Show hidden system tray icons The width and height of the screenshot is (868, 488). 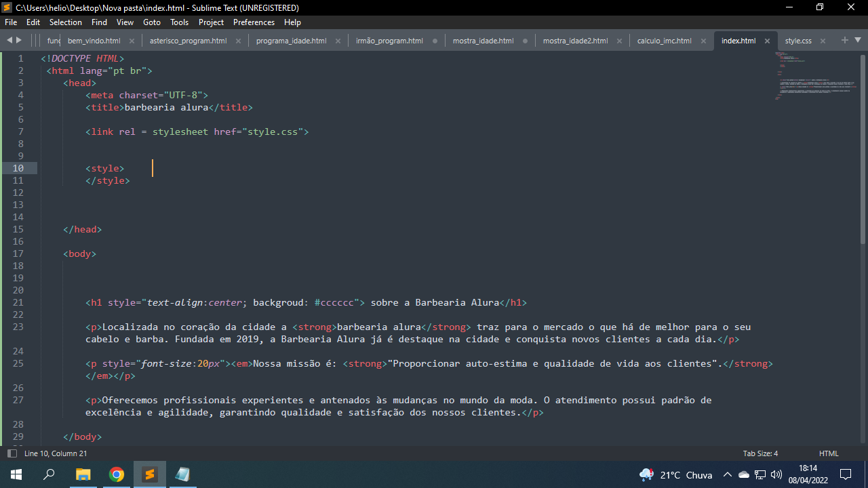coord(728,475)
